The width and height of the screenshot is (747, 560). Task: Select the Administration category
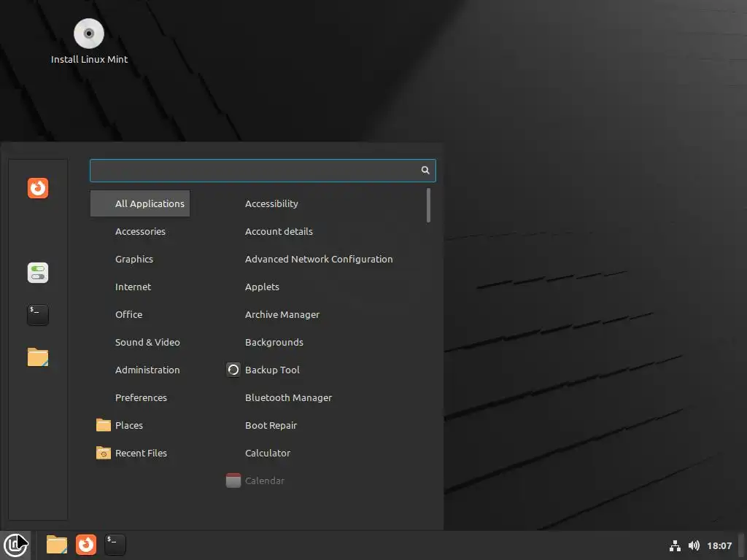pos(140,370)
